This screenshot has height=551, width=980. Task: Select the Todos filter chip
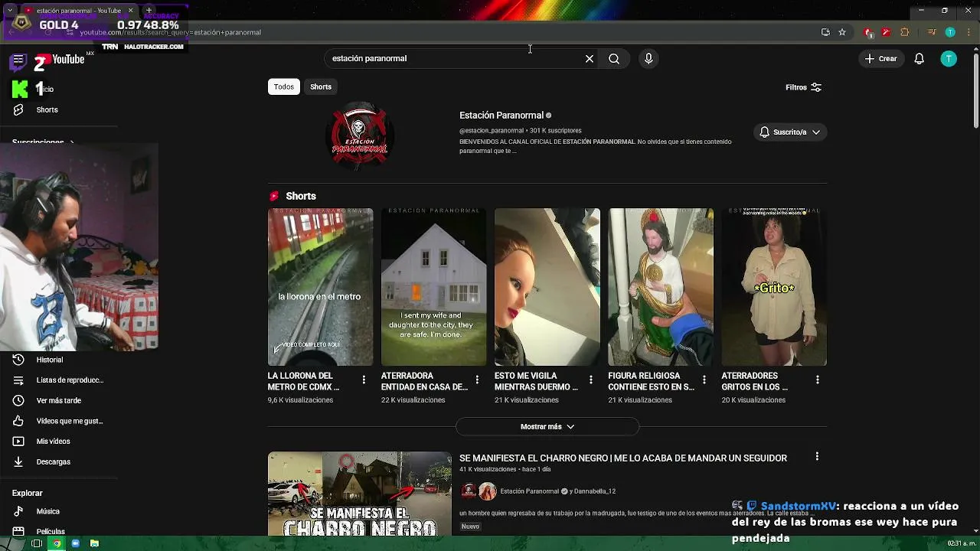click(x=284, y=86)
